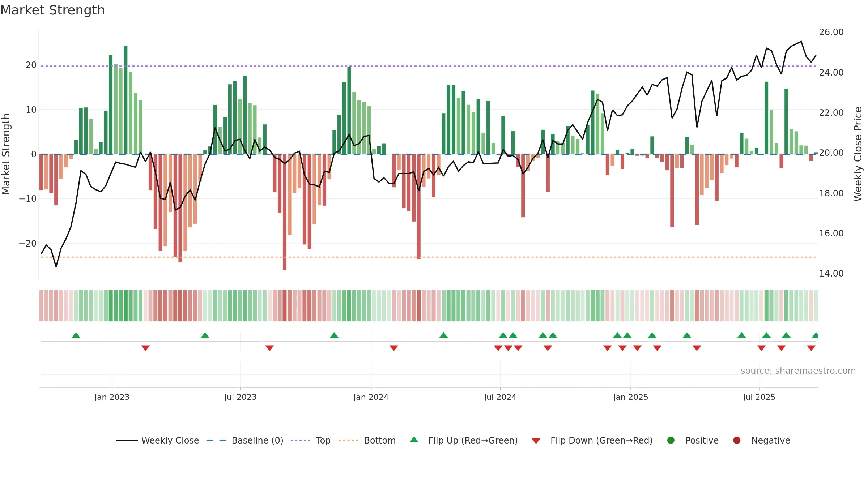This screenshot has height=488, width=868.
Task: Click the orange dotted Bottom threshold line
Action: pyautogui.click(x=429, y=257)
